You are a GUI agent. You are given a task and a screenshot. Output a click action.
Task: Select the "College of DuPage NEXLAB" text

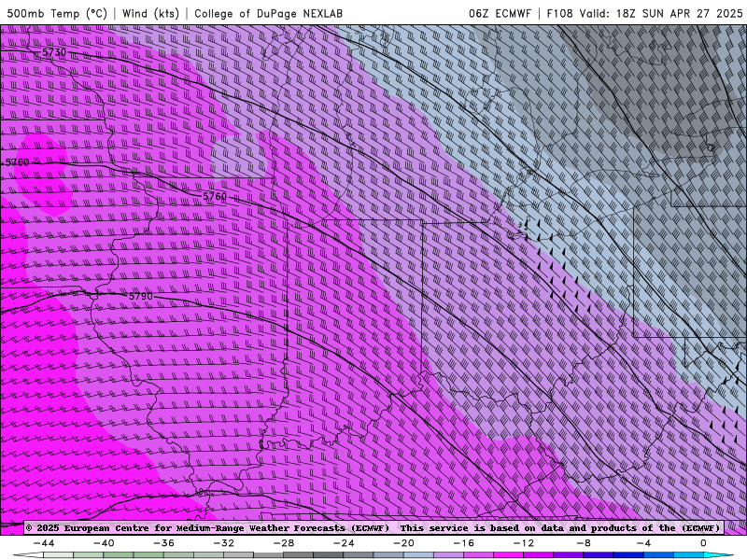click(x=268, y=13)
